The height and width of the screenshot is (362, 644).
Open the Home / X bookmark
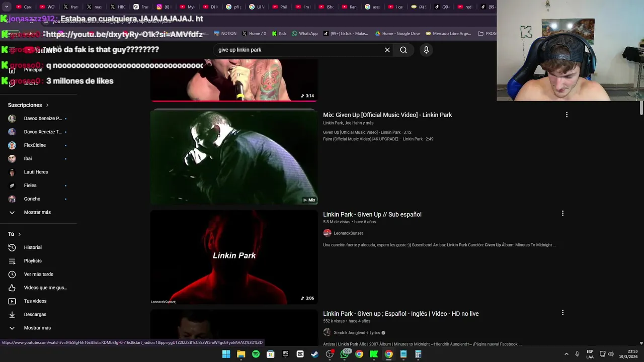pyautogui.click(x=254, y=34)
